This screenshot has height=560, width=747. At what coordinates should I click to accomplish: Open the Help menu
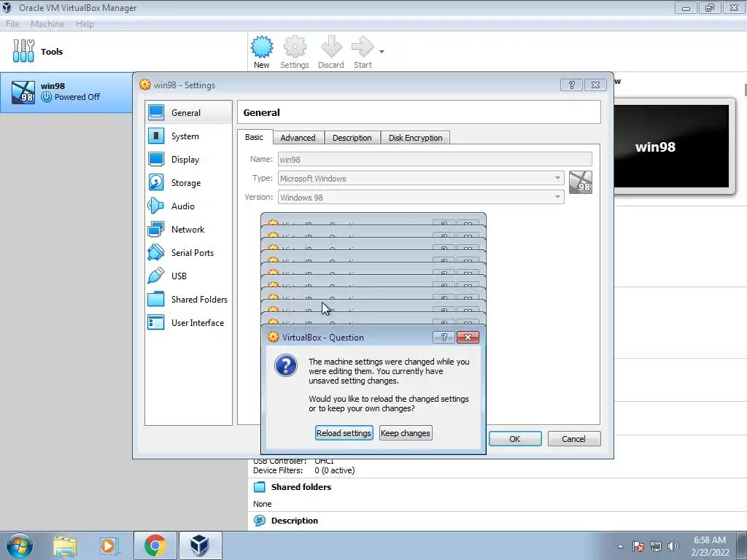click(85, 24)
